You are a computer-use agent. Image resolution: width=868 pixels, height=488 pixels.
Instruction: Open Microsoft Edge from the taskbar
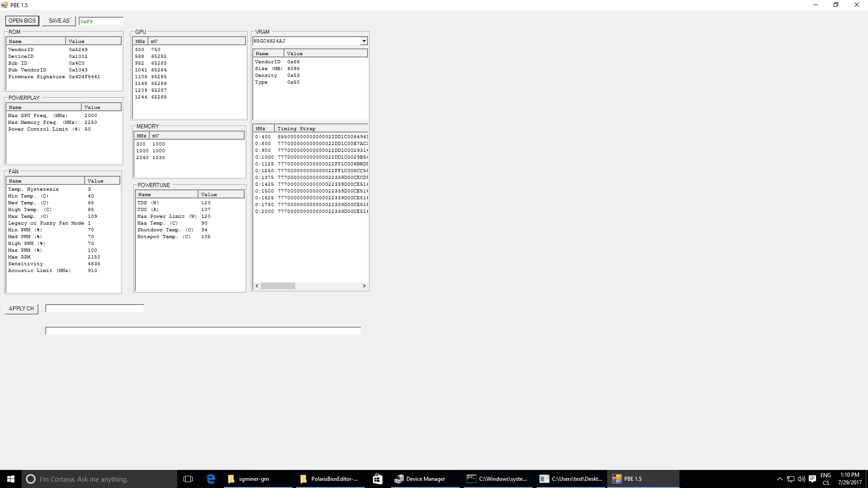[x=211, y=479]
